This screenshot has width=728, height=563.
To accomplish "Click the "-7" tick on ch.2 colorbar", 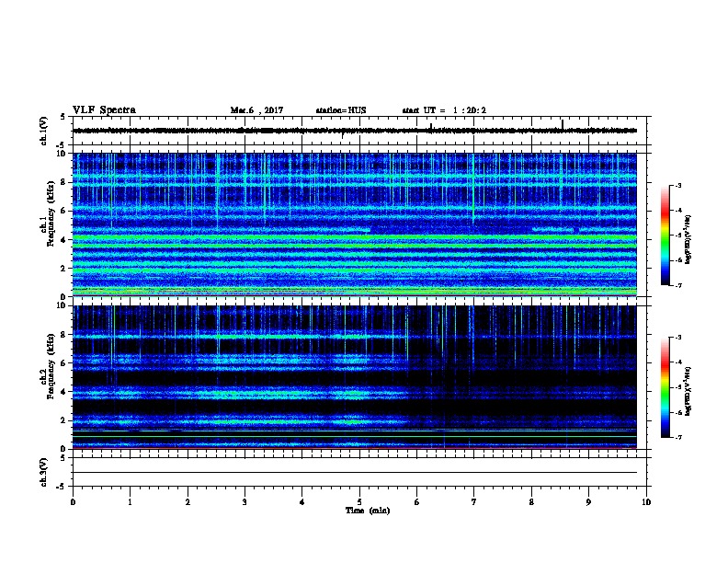I will click(x=678, y=437).
